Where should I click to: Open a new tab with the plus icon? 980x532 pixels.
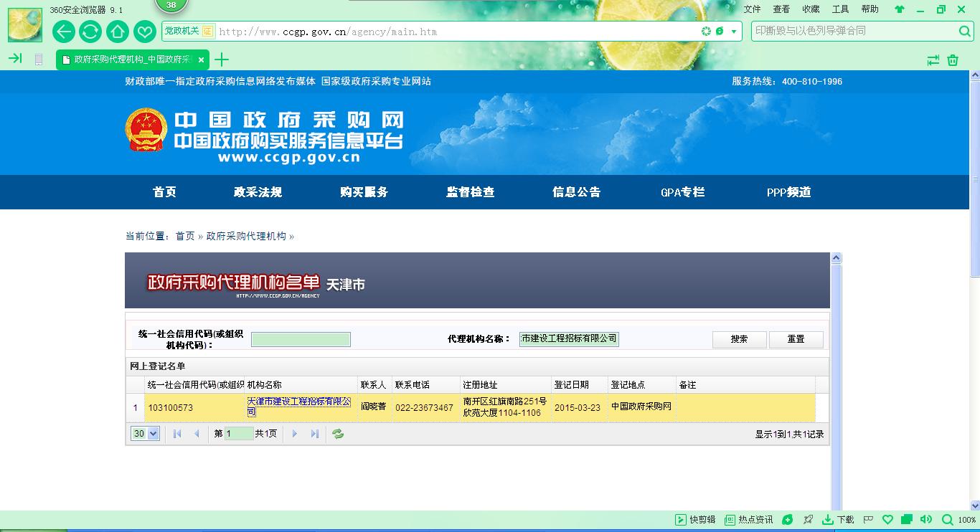(222, 60)
